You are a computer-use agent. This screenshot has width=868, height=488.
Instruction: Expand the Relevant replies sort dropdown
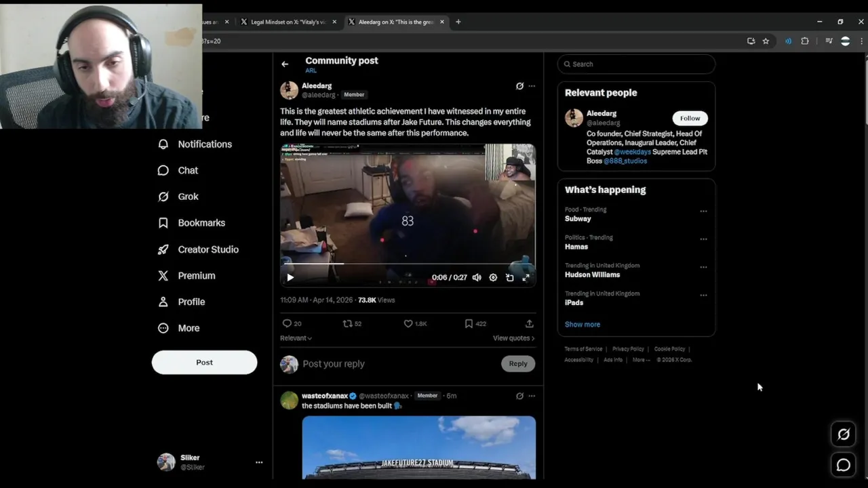coord(296,338)
